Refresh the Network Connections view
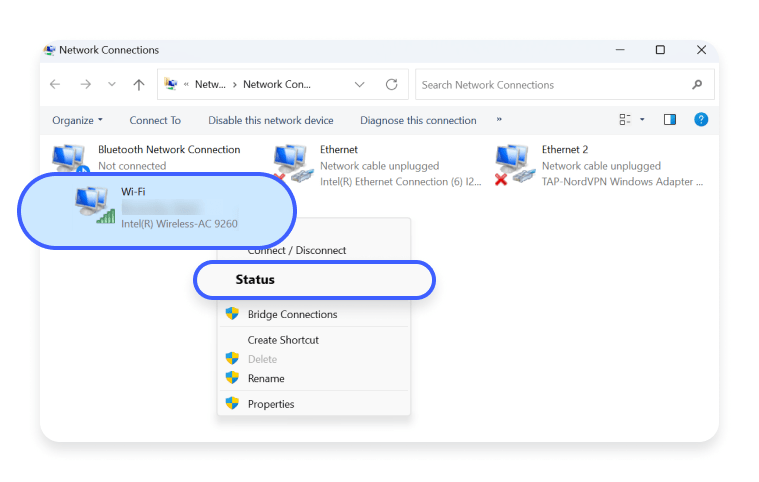 pyautogui.click(x=392, y=85)
